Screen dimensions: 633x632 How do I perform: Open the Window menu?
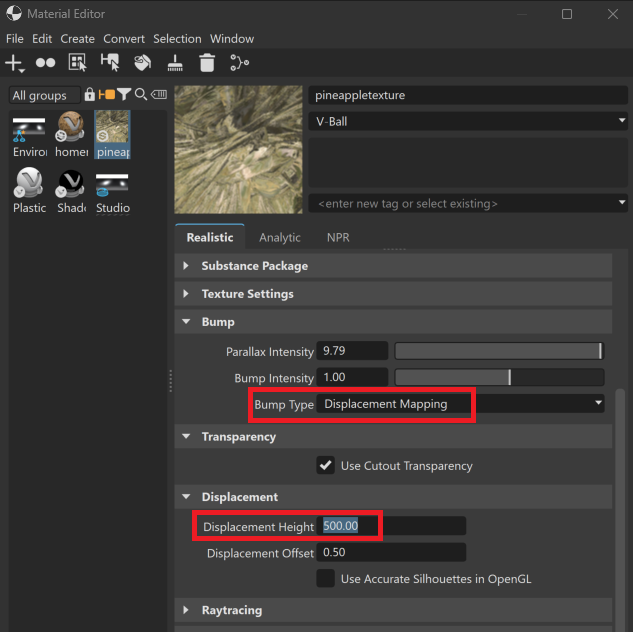coord(232,39)
